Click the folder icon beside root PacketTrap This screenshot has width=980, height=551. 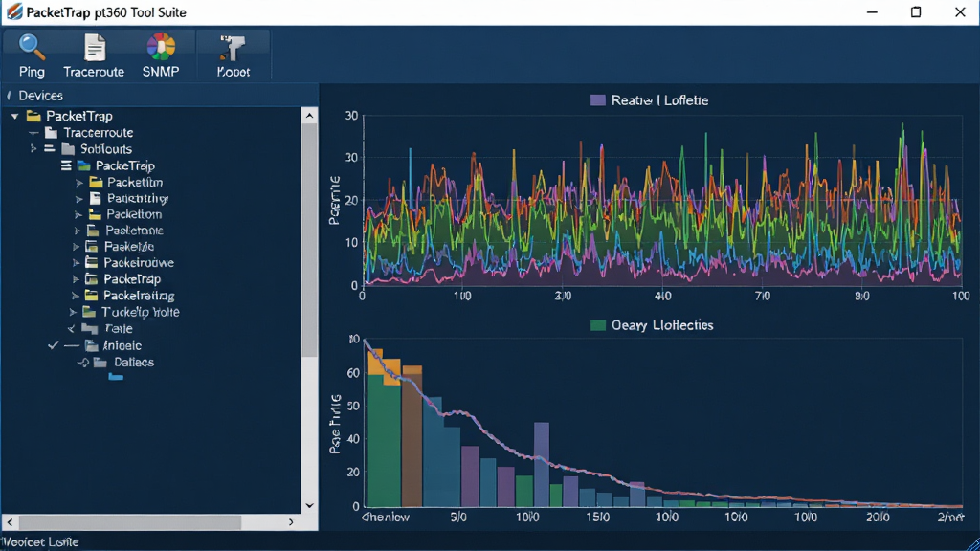pyautogui.click(x=33, y=116)
